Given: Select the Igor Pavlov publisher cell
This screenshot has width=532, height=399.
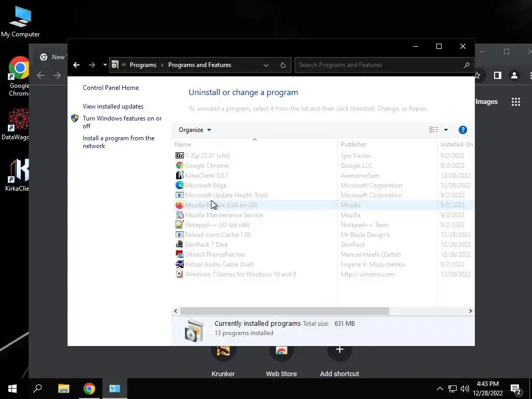Looking at the screenshot, I should [x=356, y=155].
